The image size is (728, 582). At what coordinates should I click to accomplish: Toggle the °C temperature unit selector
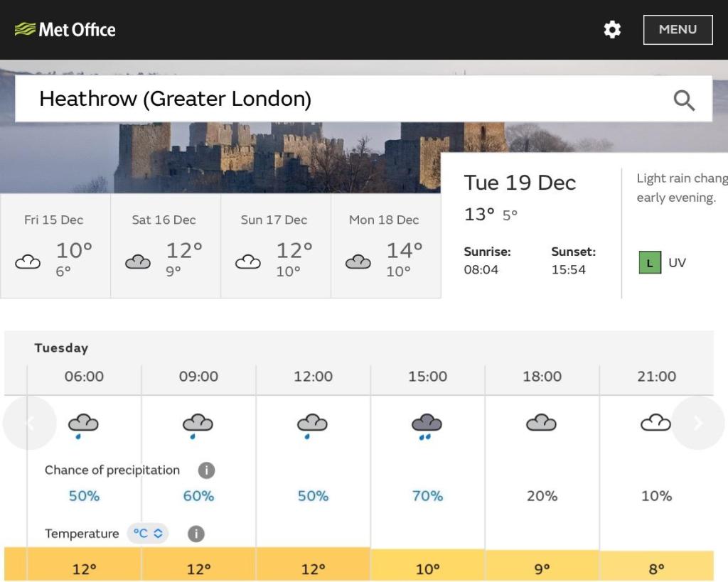tap(148, 534)
